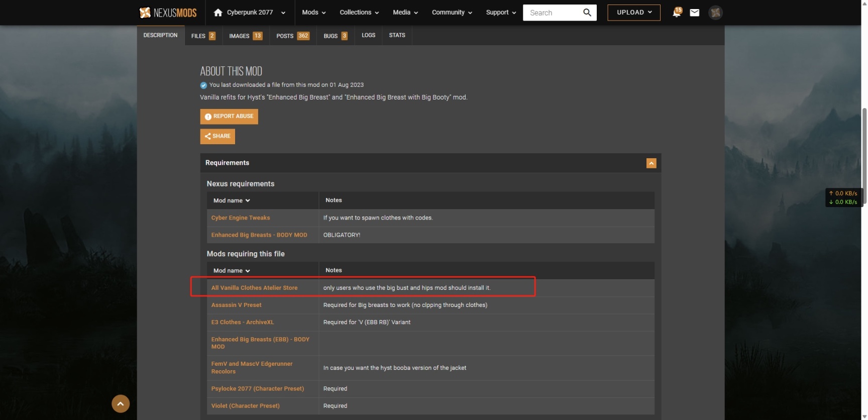Switch to the Bugs tab
The height and width of the screenshot is (420, 868).
tap(336, 36)
